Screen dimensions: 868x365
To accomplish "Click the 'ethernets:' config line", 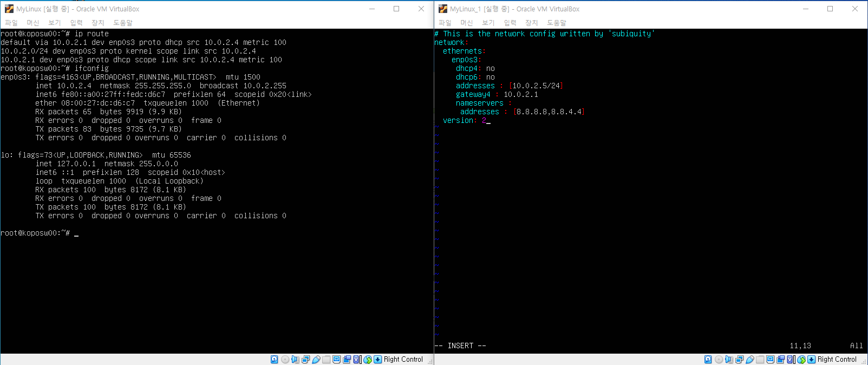I will click(465, 51).
